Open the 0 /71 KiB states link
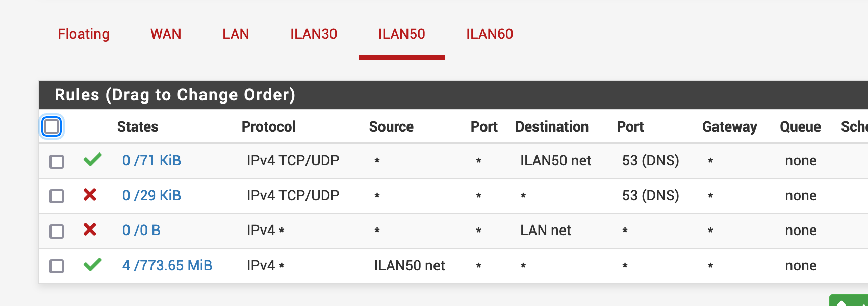This screenshot has height=306, width=868. point(151,161)
